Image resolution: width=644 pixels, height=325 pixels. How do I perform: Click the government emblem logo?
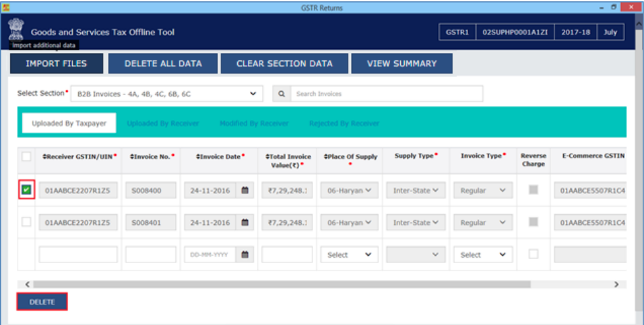[x=16, y=29]
